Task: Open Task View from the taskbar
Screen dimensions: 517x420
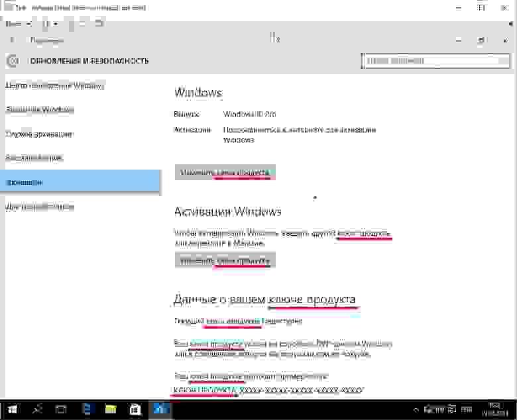Action: [x=61, y=409]
